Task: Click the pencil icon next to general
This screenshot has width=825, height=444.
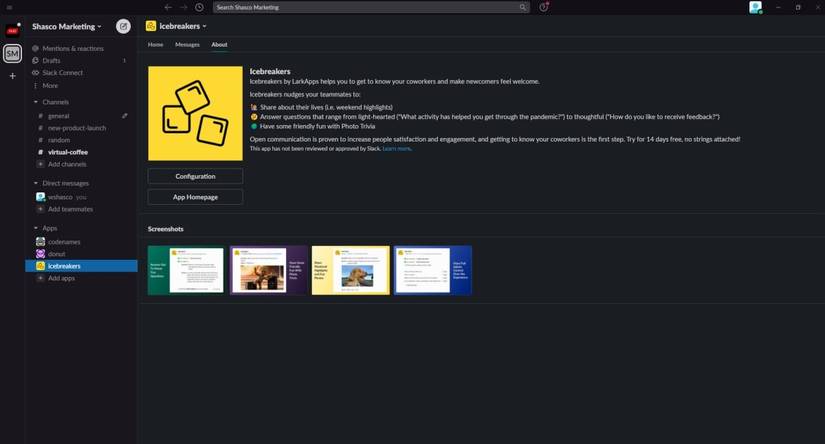Action: click(125, 116)
